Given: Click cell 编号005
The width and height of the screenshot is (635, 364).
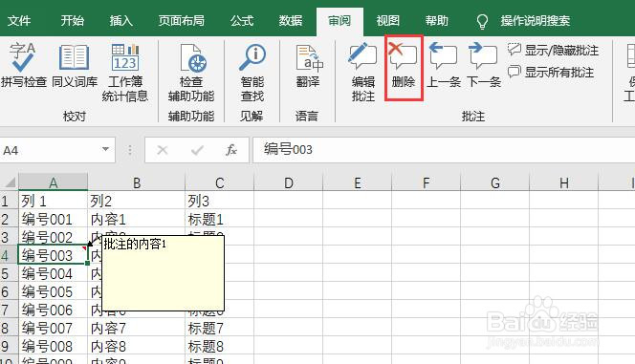Looking at the screenshot, I should coord(53,291).
